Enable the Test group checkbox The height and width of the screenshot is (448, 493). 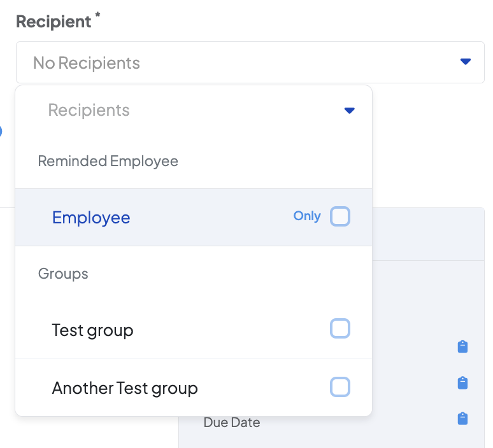pyautogui.click(x=340, y=329)
